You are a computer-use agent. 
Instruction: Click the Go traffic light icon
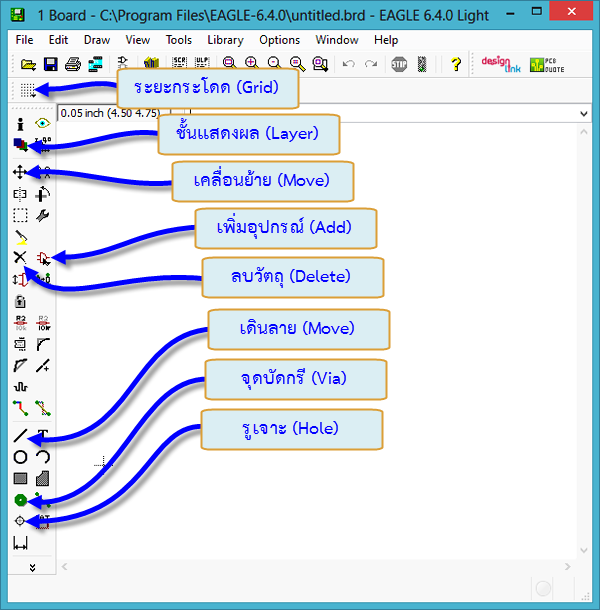pyautogui.click(x=422, y=64)
